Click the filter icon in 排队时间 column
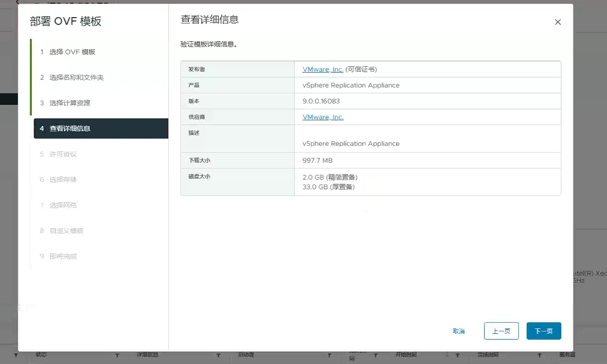The width and height of the screenshot is (607, 364). tap(376, 355)
